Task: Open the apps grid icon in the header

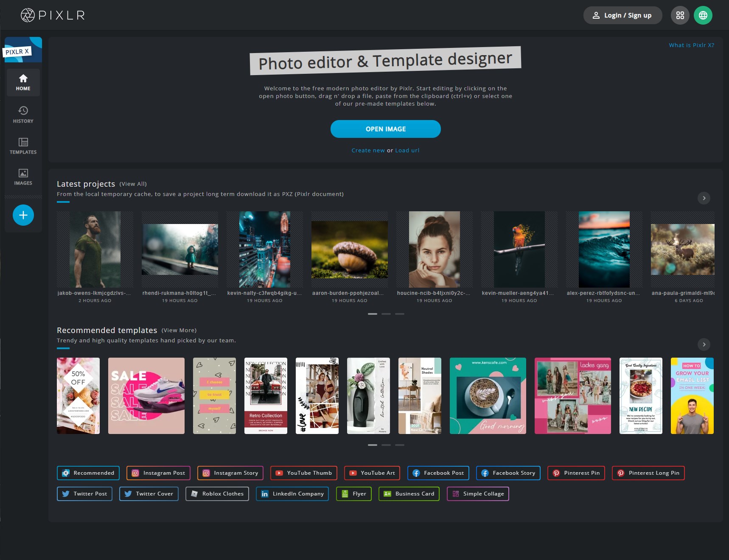Action: point(680,15)
